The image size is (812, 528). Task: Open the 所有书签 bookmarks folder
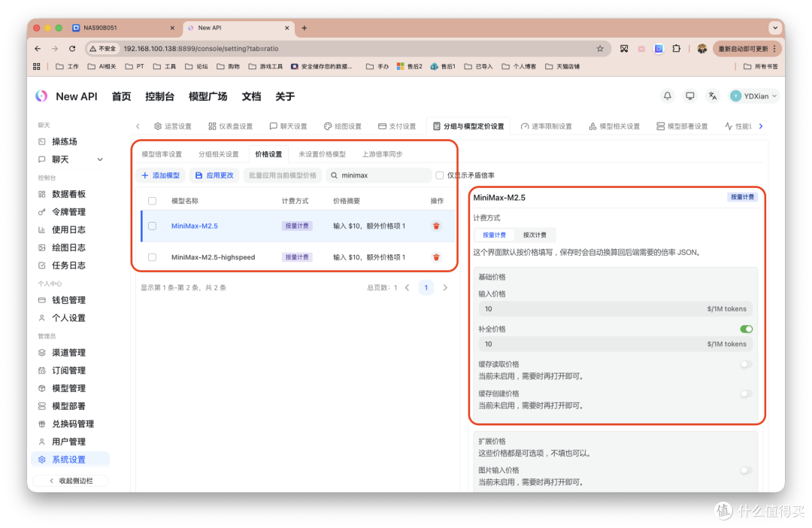(760, 66)
